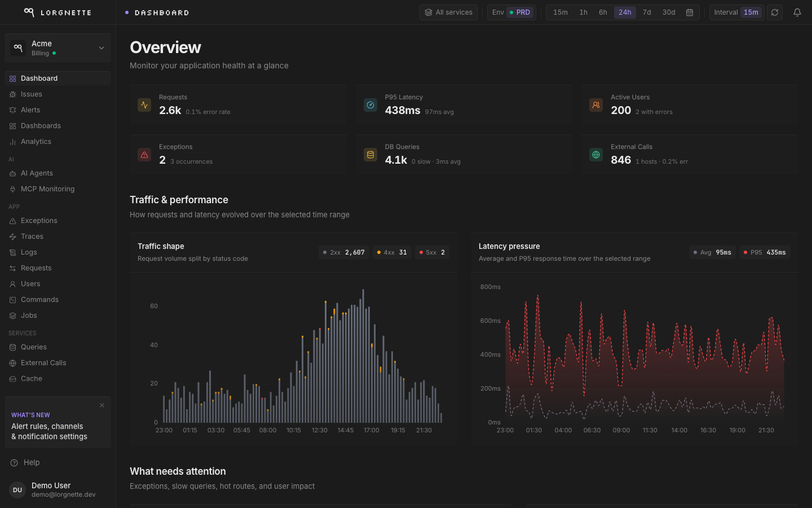Click the tallest bar in Traffic shape

(x=363, y=356)
